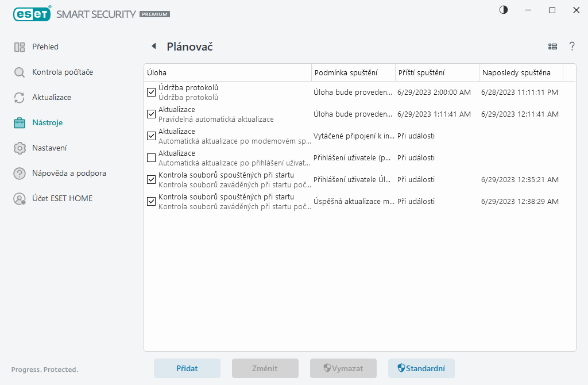Click the Standardní button
This screenshot has height=385, width=588.
[x=421, y=368]
